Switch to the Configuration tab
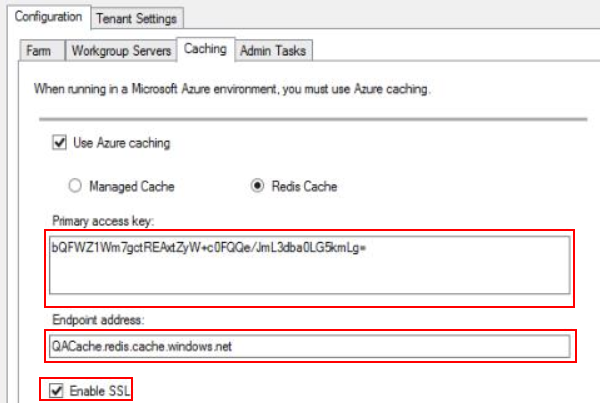 point(46,18)
